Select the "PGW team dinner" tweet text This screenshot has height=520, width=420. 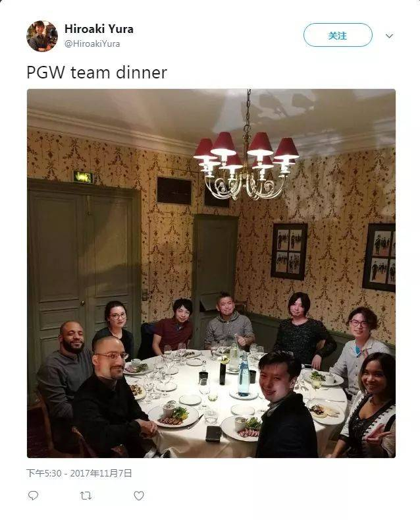(97, 72)
